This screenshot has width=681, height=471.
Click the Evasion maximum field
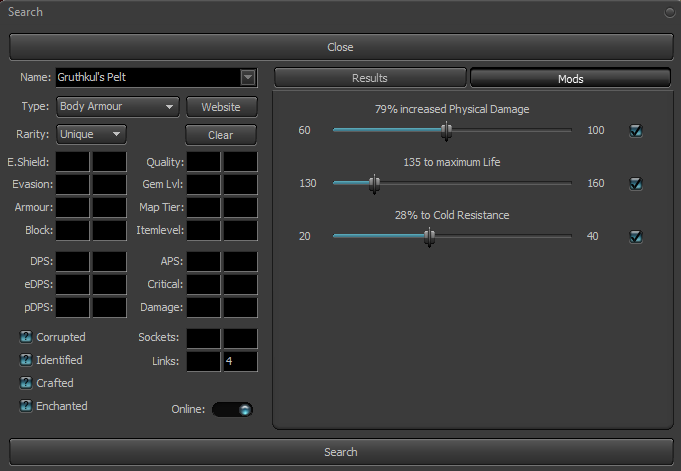point(109,185)
